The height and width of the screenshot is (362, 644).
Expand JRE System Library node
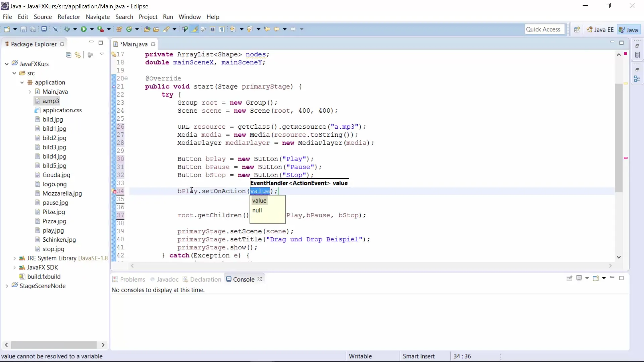click(x=14, y=258)
